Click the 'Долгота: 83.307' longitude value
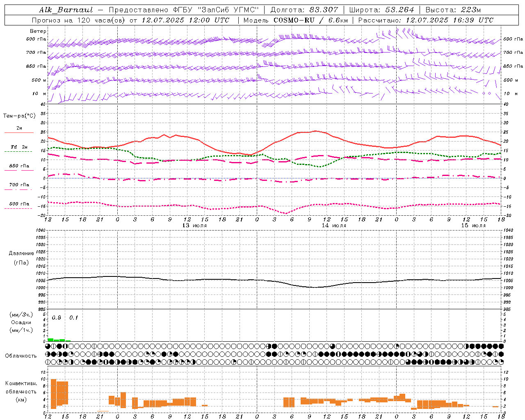This screenshot has width=525, height=420. coord(304,10)
